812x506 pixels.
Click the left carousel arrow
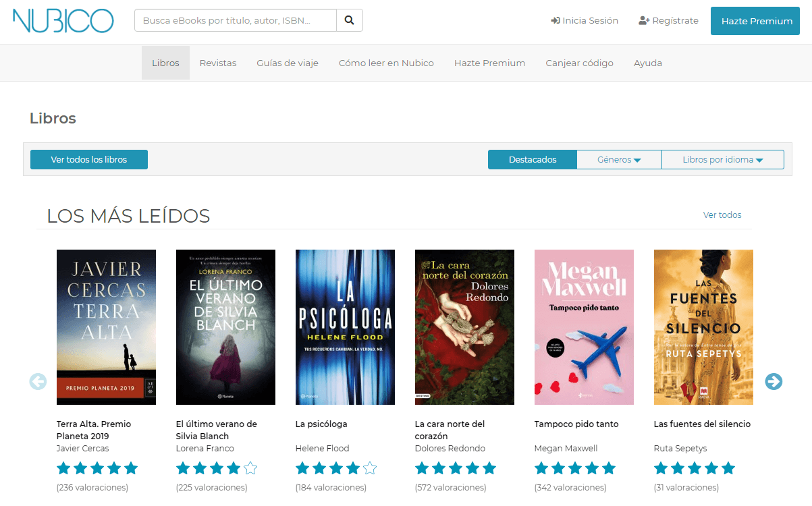click(38, 382)
